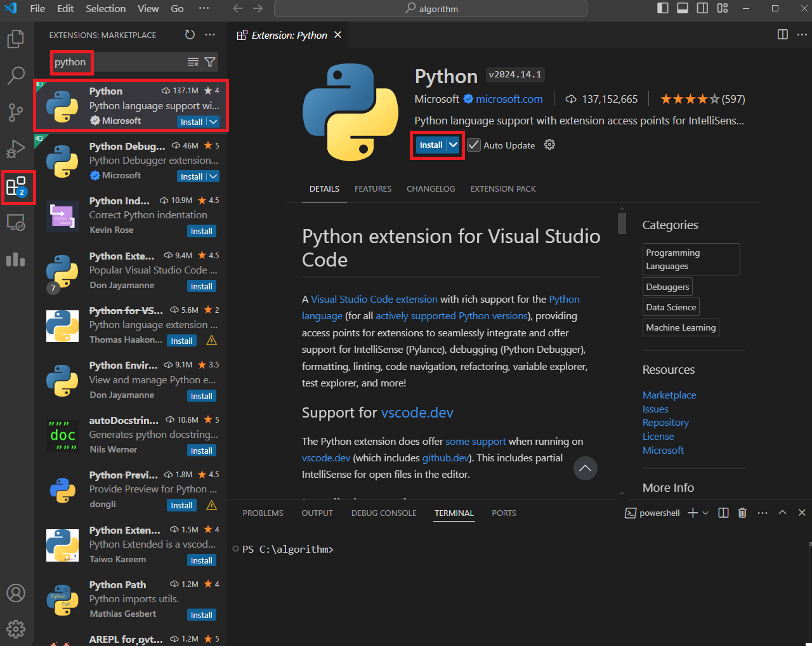Click the scroll-to-top arrow button
Image resolution: width=812 pixels, height=646 pixels.
click(x=586, y=468)
